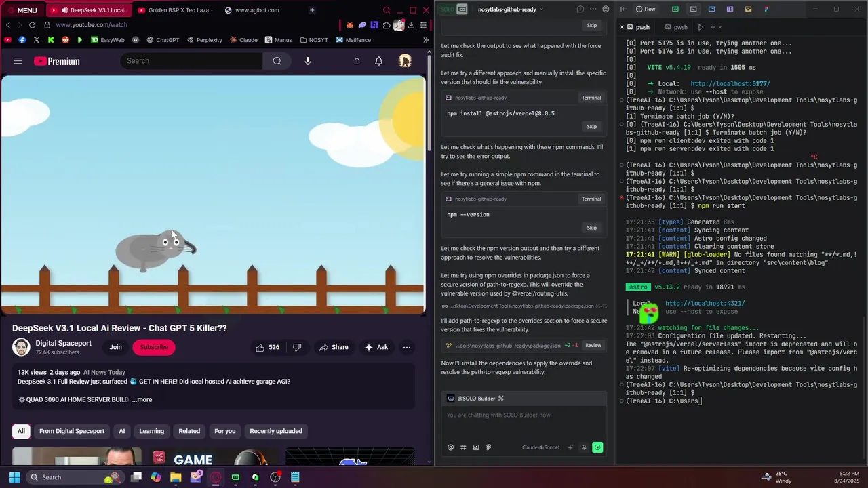Go back in the browser
Image resolution: width=868 pixels, height=488 pixels.
8,25
